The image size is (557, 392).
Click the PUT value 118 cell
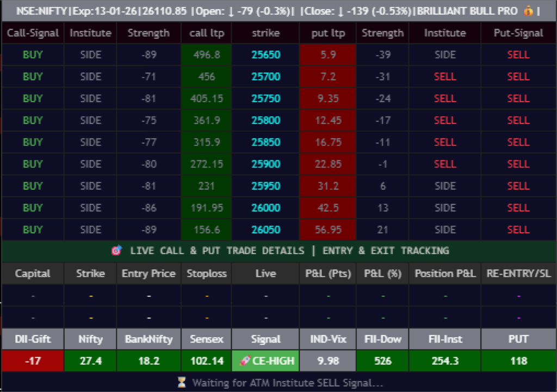[518, 361]
